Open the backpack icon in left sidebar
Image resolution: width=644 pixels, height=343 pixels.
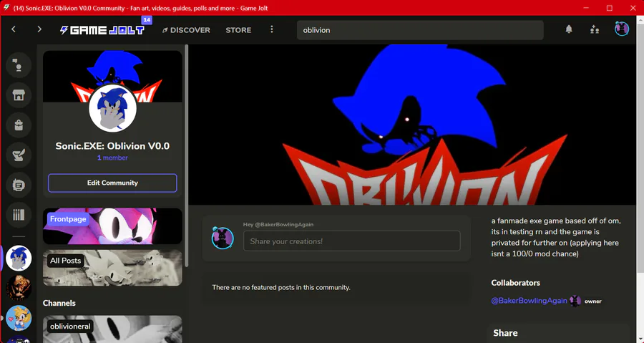tap(19, 125)
